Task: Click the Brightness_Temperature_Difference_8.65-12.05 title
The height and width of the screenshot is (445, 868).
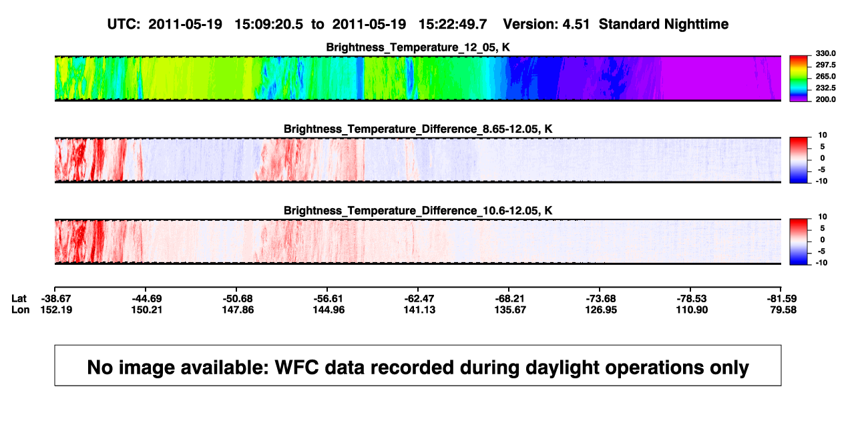Action: [418, 129]
